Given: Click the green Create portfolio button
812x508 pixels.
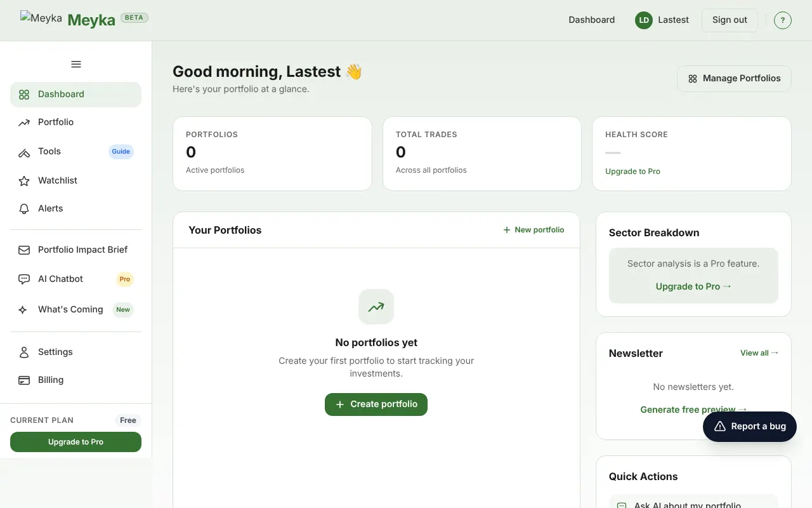Looking at the screenshot, I should (376, 404).
